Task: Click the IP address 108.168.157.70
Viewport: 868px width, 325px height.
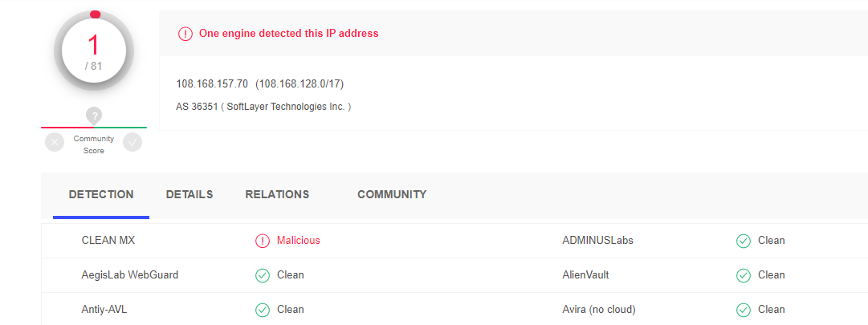Action: click(x=212, y=84)
